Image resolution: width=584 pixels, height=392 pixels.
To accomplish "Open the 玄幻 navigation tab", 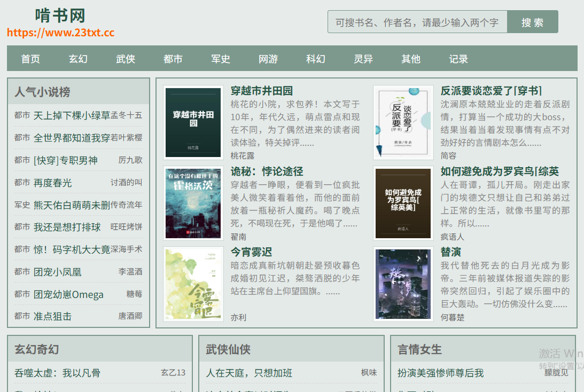I will (78, 59).
